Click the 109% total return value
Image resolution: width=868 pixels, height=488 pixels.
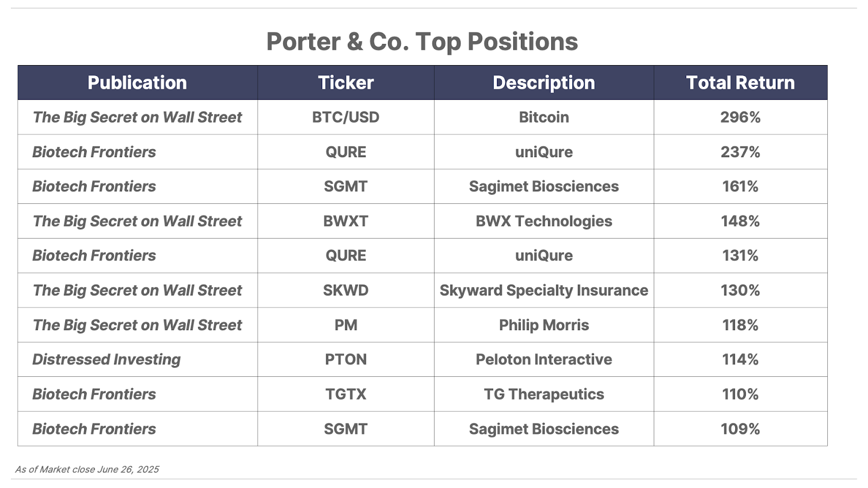[x=741, y=429]
